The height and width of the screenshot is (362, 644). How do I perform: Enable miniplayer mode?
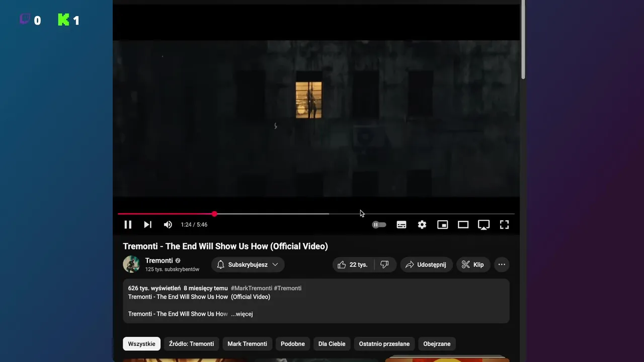(x=443, y=225)
